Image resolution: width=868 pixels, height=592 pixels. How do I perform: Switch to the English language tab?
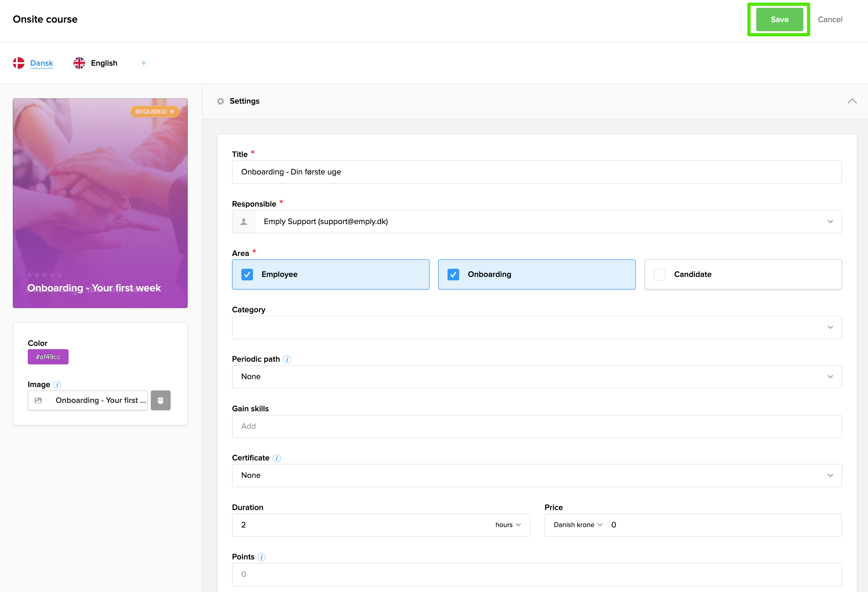(104, 63)
